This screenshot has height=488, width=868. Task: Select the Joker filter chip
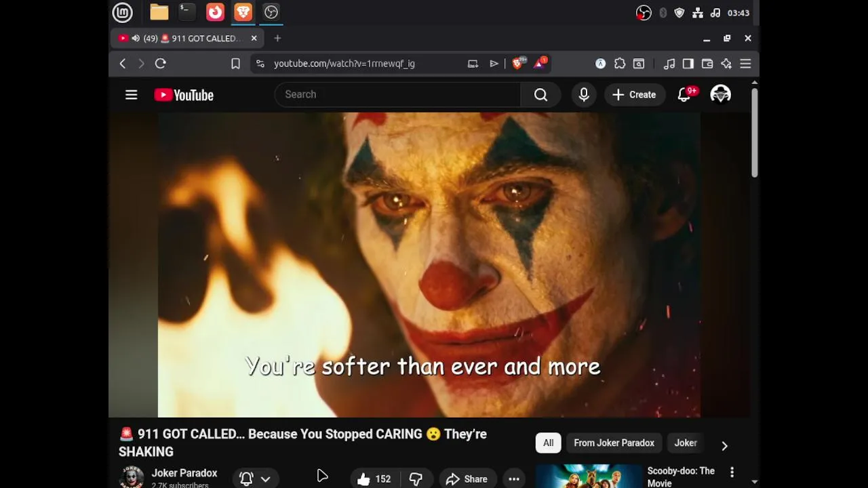pyautogui.click(x=686, y=443)
